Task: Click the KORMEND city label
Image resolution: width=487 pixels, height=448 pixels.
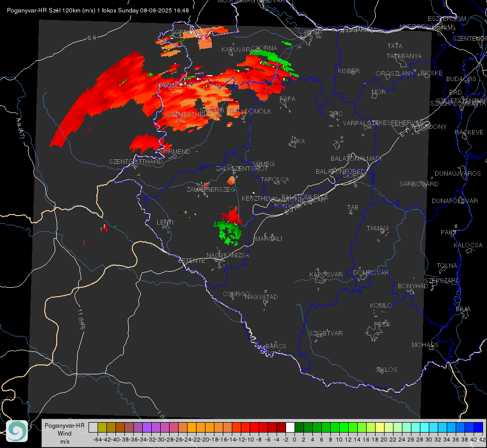Action: pos(175,152)
